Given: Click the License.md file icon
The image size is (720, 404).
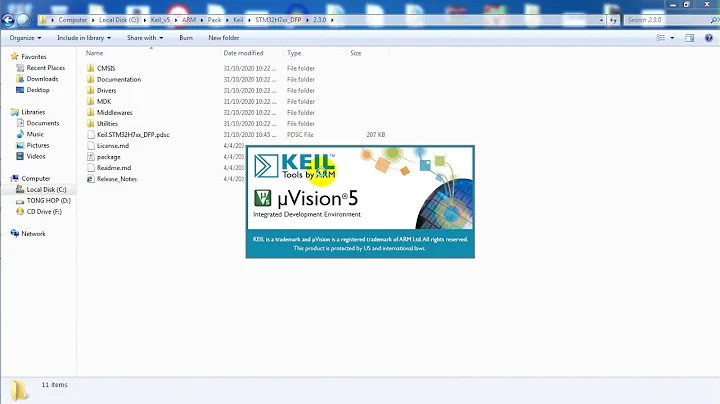Looking at the screenshot, I should (x=90, y=146).
